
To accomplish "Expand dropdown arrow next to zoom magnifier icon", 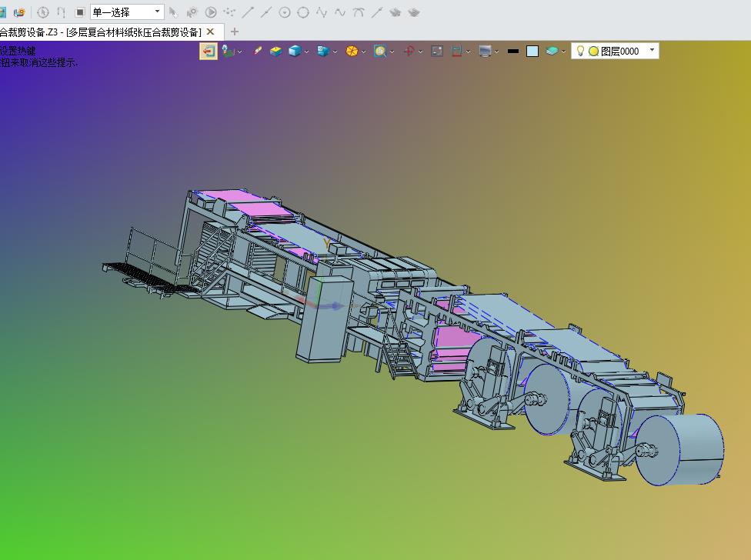I will coord(392,52).
